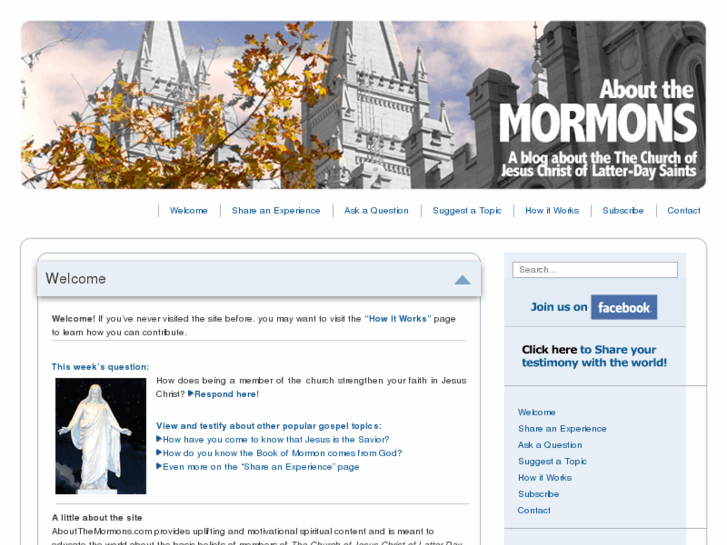
Task: Open Ask a Question in top navigation
Action: coord(376,211)
